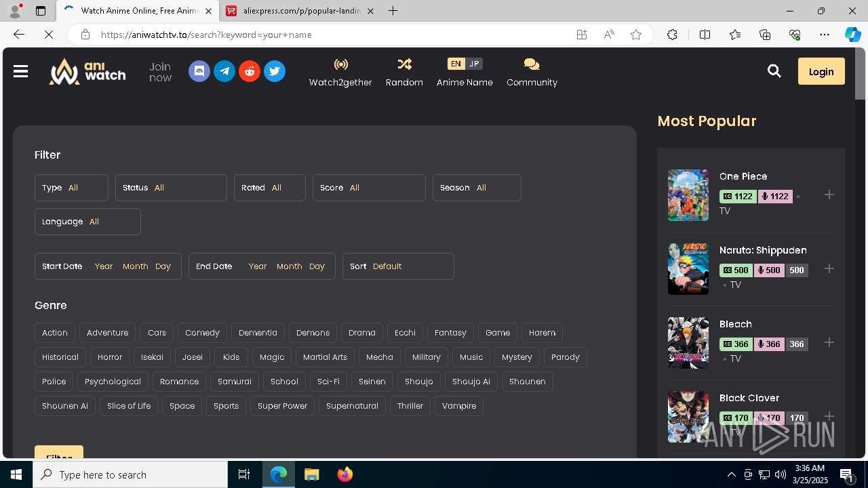Open the Language filter dropdown

[87, 222]
